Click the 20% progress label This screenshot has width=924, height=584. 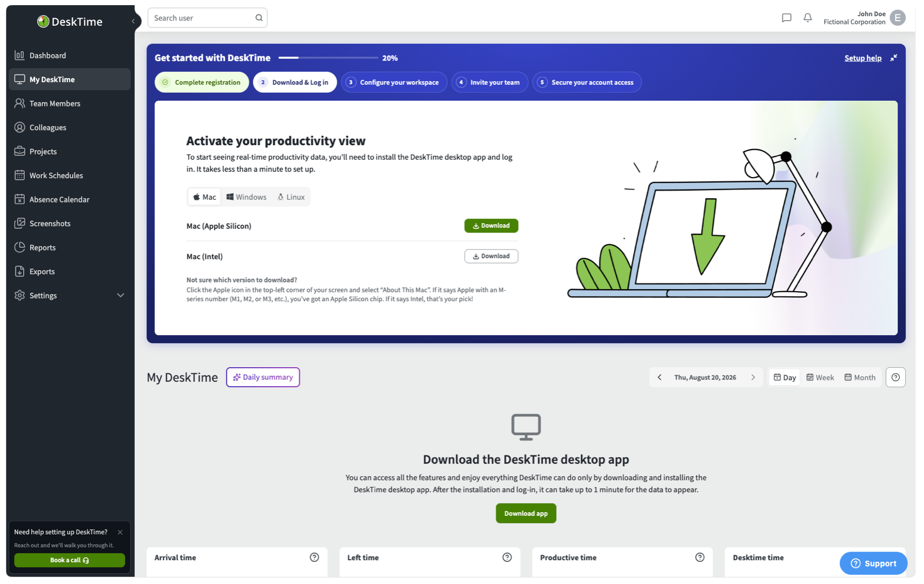pyautogui.click(x=390, y=58)
